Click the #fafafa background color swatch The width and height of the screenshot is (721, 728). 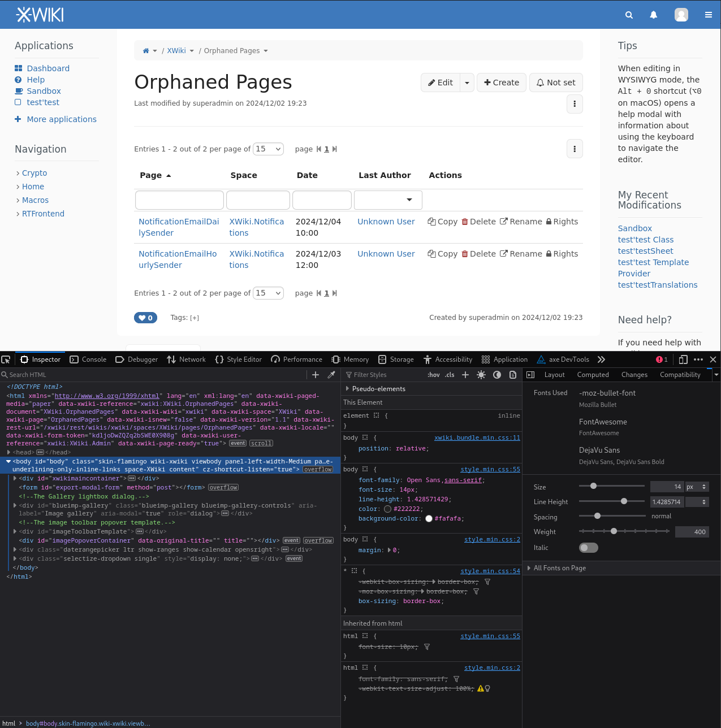(x=429, y=518)
